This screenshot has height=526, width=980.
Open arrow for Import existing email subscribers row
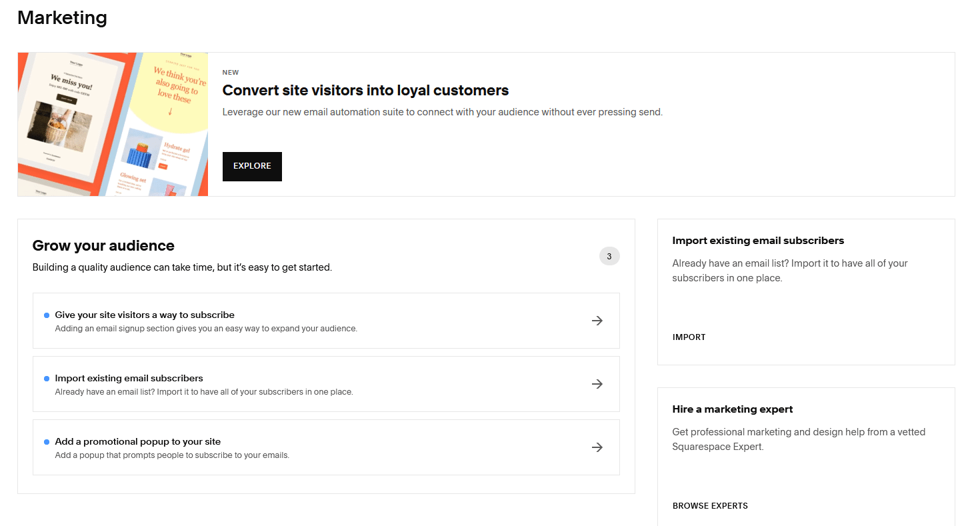[x=597, y=384]
